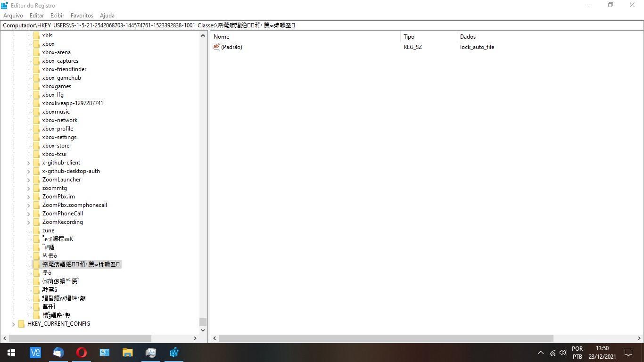This screenshot has width=644, height=362.
Task: Open File Explorer from the taskbar
Action: (128, 353)
